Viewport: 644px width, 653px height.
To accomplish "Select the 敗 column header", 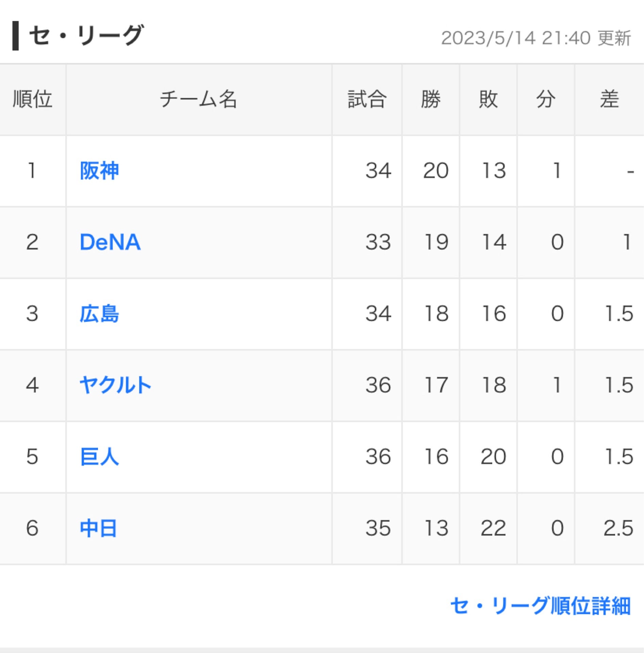I will pyautogui.click(x=488, y=99).
